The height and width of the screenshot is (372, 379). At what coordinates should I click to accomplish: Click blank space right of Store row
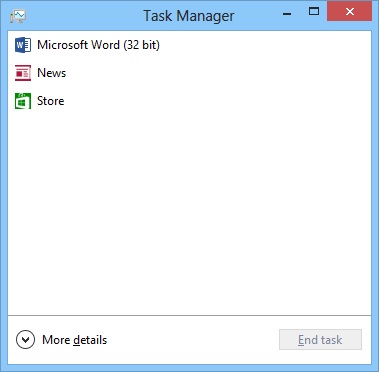click(x=217, y=101)
